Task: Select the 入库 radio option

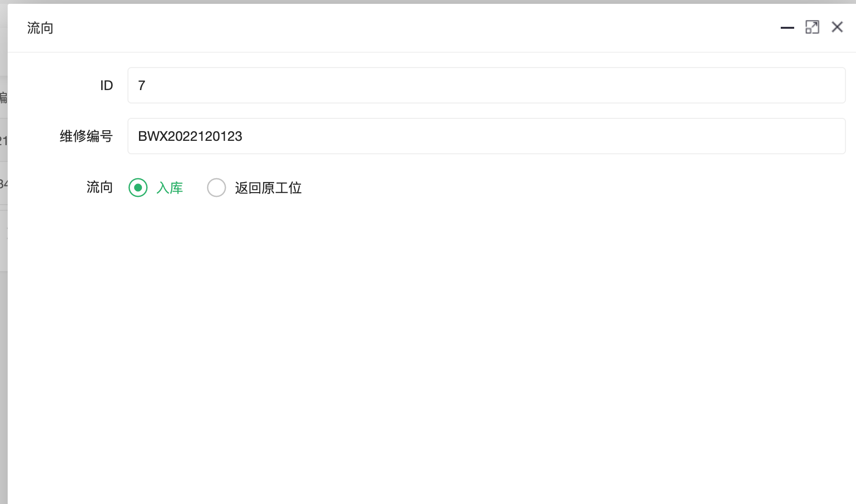Action: pyautogui.click(x=138, y=188)
